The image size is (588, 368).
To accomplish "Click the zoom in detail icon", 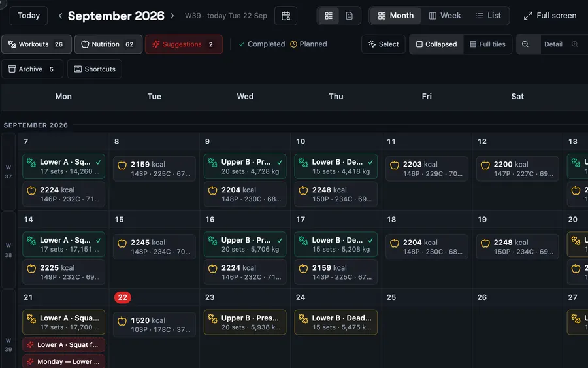I will pyautogui.click(x=574, y=44).
